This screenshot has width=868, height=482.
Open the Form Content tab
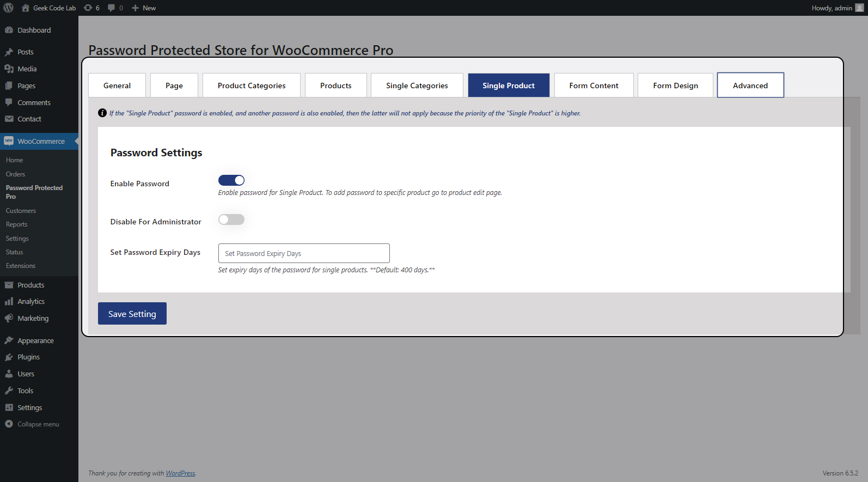click(594, 86)
